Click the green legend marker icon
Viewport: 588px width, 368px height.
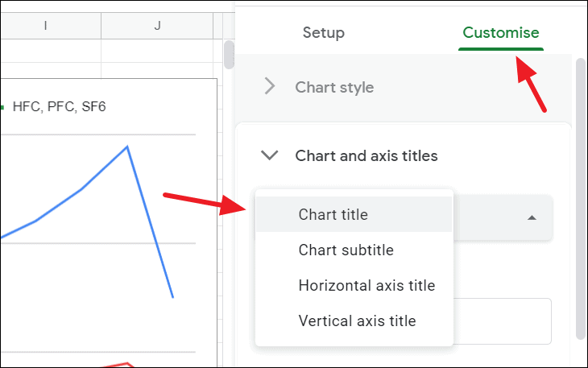point(3,105)
